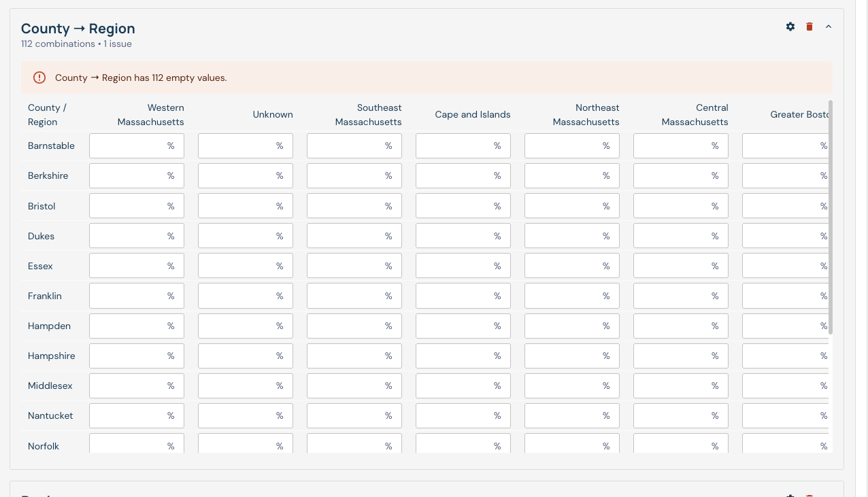Click the Hampshire row label
Screen dimensions: 868x497
[52, 356]
